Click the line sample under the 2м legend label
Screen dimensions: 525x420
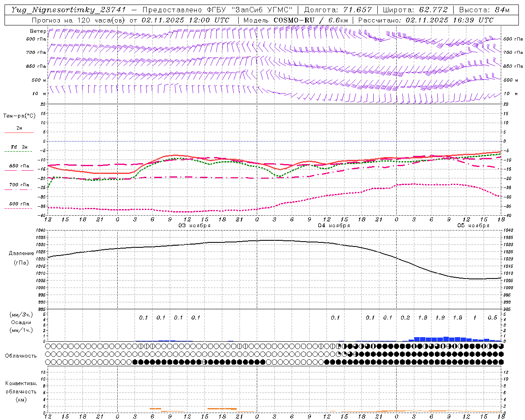click(x=19, y=133)
